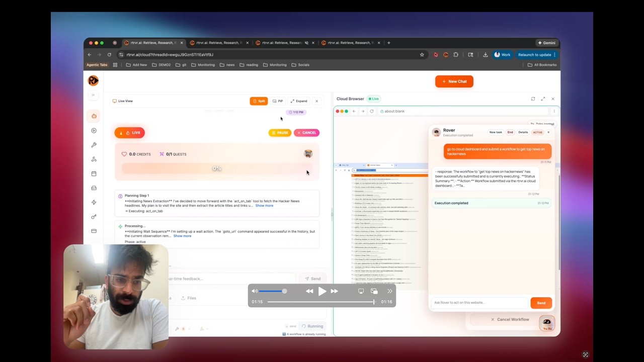
Task: Play the video
Action: click(322, 291)
